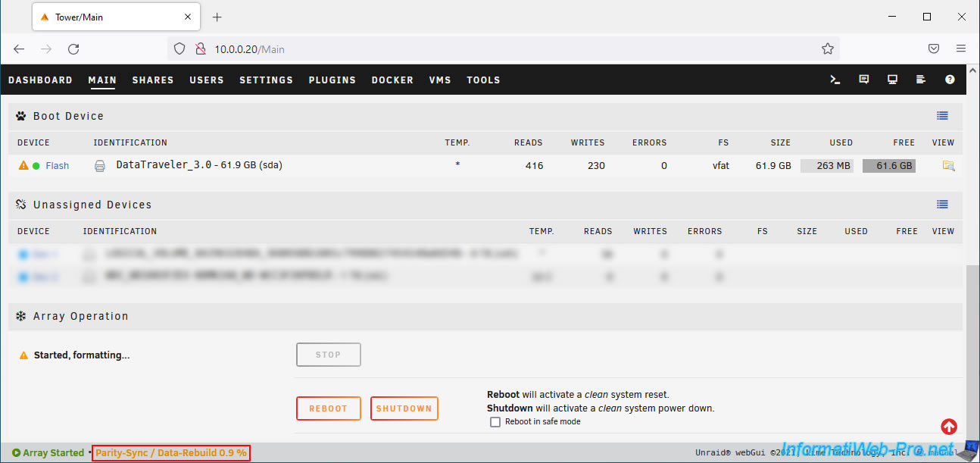Click the DataTraveler_3.0 drive icon
980x463 pixels.
(100, 166)
